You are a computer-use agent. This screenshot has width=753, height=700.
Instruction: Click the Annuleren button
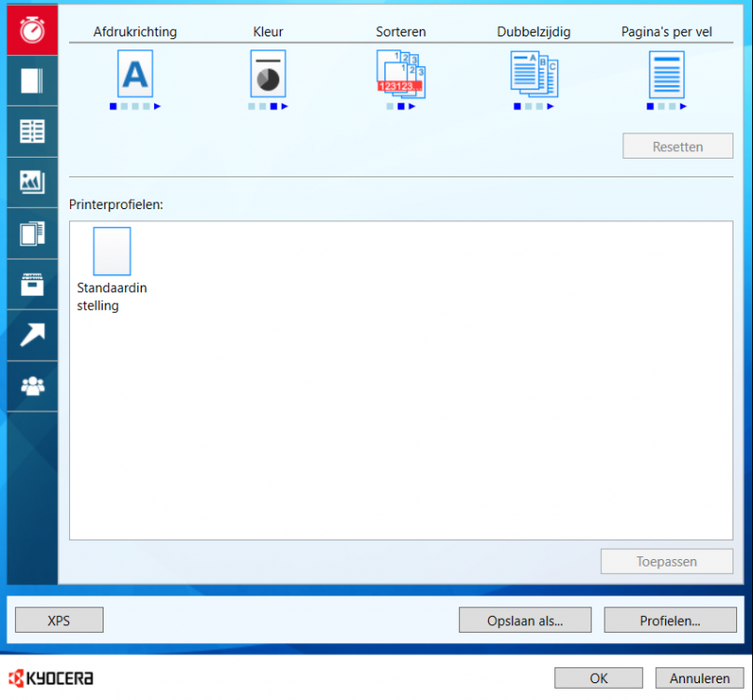pyautogui.click(x=699, y=678)
